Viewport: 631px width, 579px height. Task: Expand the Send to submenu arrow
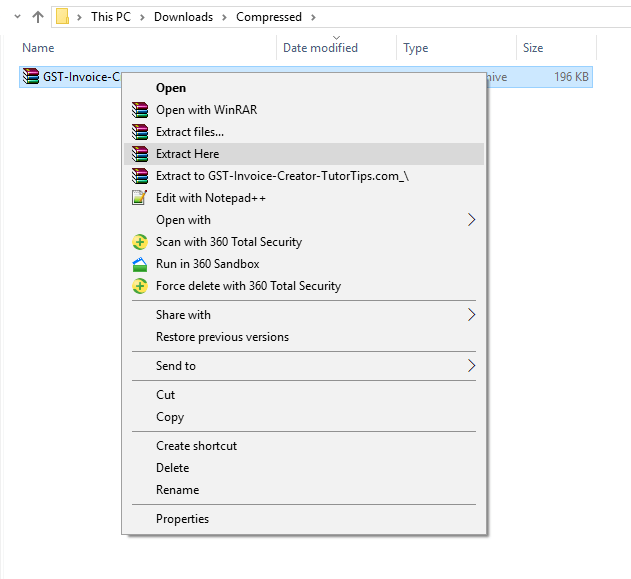pyautogui.click(x=471, y=366)
